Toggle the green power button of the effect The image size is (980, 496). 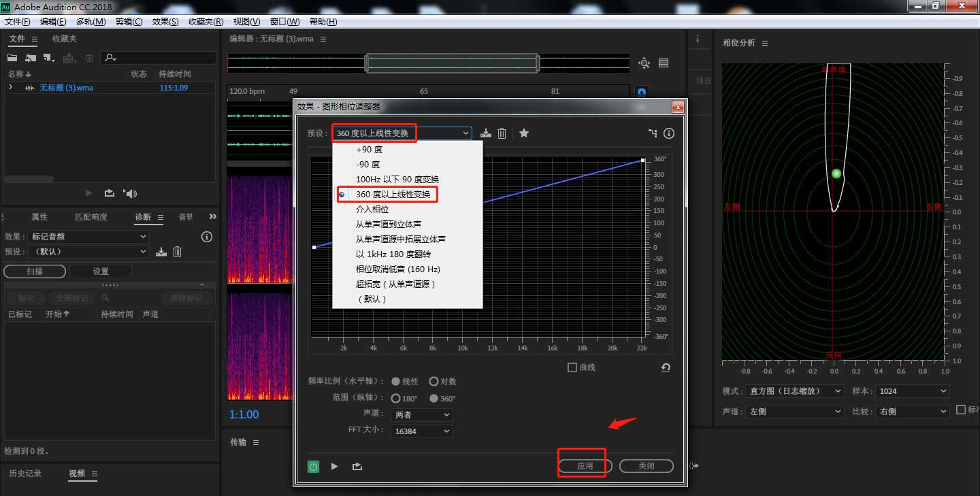click(313, 466)
